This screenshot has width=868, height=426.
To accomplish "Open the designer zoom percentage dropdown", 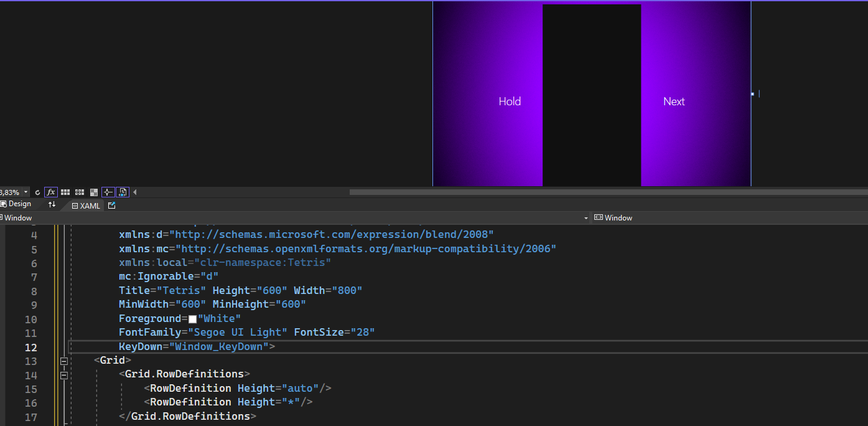I will (26, 192).
